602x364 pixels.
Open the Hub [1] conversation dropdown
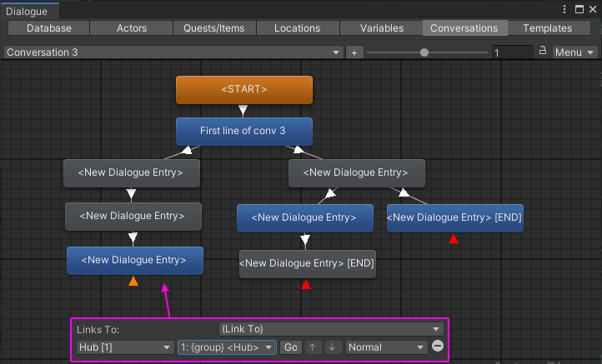coord(125,347)
